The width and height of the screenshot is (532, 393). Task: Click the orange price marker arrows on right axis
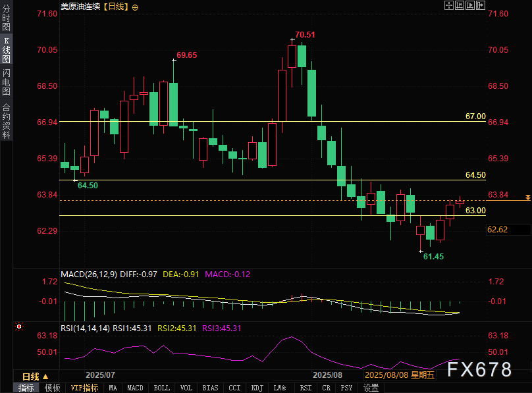tap(527, 197)
